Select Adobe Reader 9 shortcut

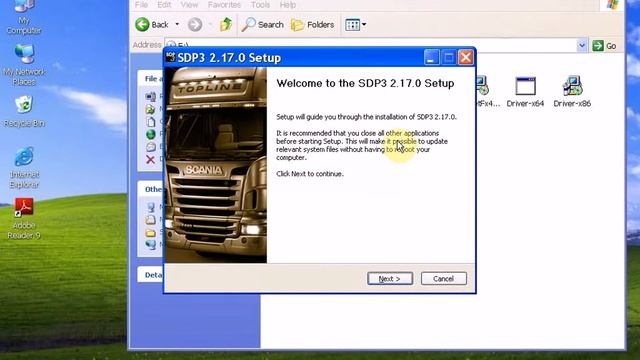[x=24, y=219]
